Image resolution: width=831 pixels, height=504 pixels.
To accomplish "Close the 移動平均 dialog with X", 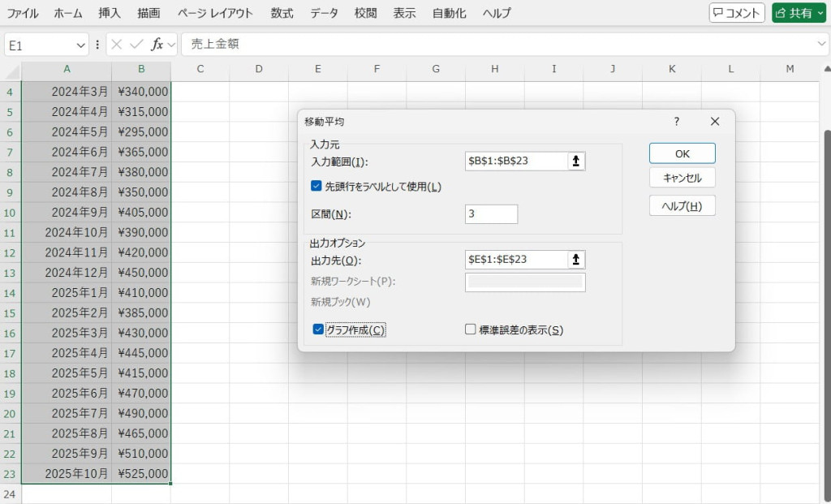I will (715, 121).
